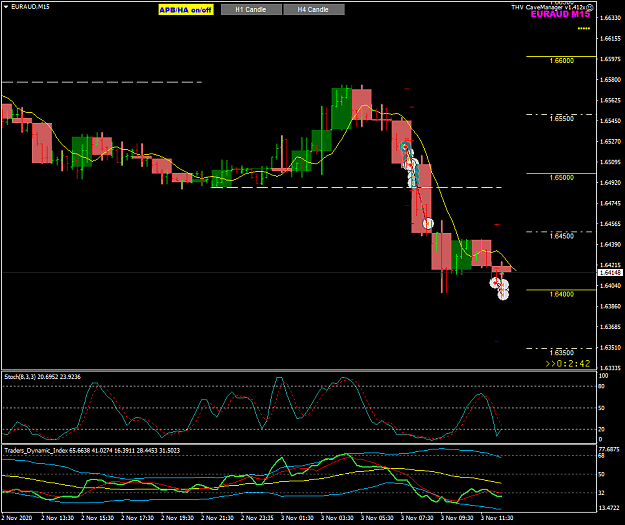The image size is (625, 525).
Task: Click the trade markers cluster below 1.64215
Action: pyautogui.click(x=500, y=287)
